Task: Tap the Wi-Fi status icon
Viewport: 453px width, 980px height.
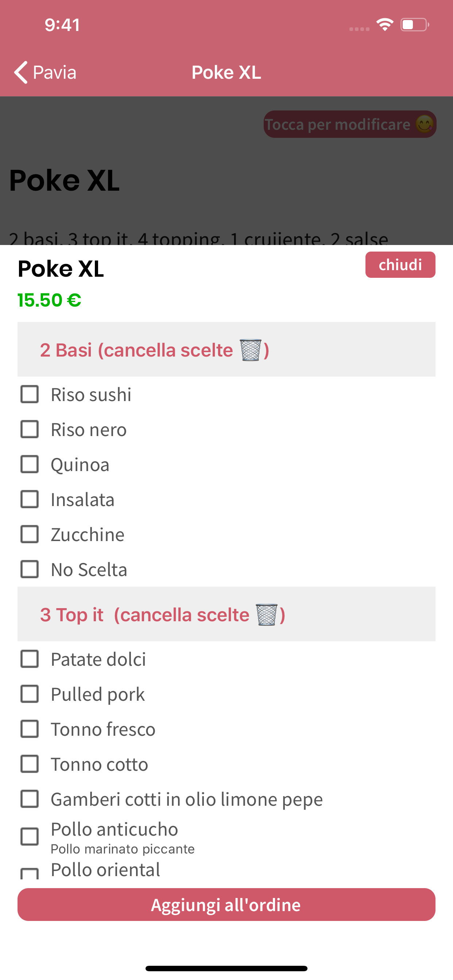Action: click(x=384, y=25)
